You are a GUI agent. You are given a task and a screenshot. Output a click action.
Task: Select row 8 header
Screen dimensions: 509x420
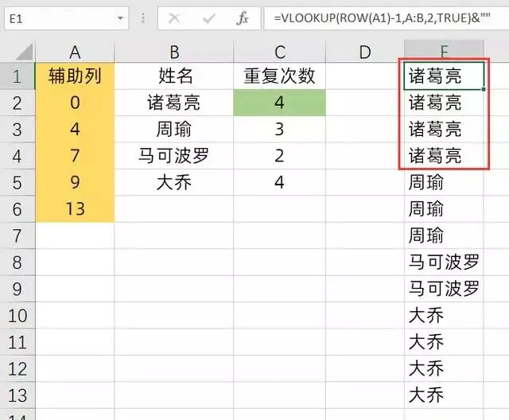pos(17,262)
